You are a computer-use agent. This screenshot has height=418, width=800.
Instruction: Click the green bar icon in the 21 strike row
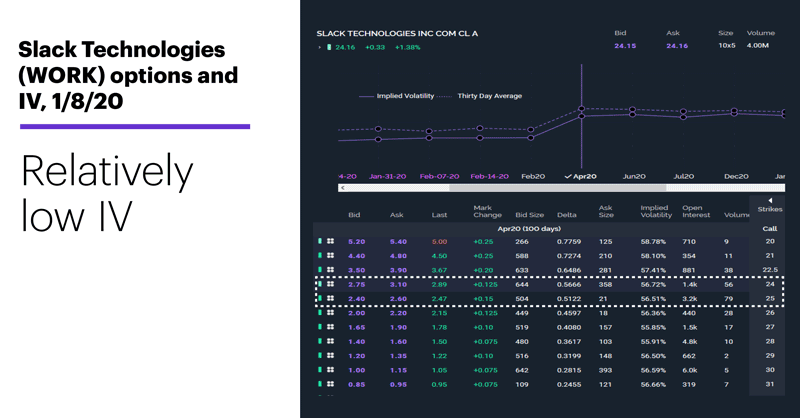pyautogui.click(x=320, y=255)
